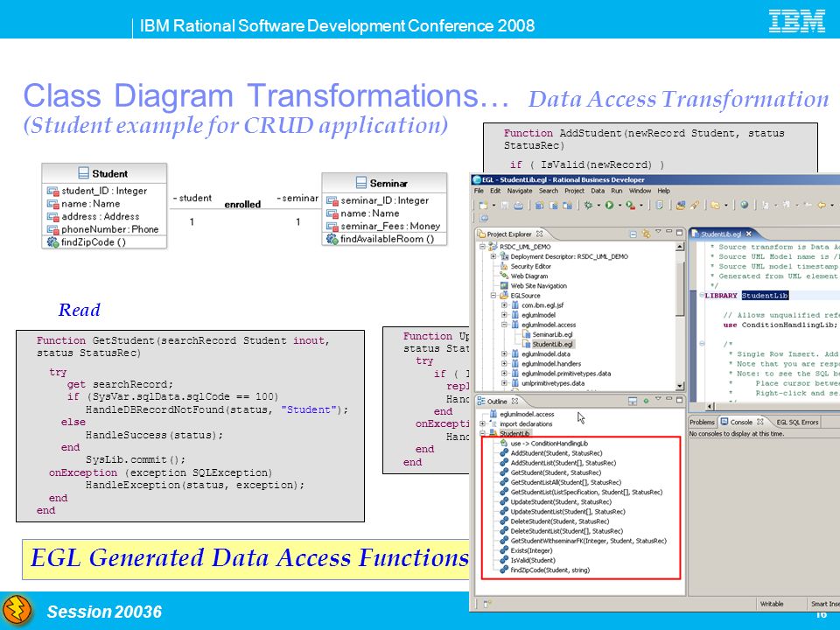The height and width of the screenshot is (630, 840).
Task: Collapse the eglumlmodel.access package
Action: pyautogui.click(x=504, y=325)
